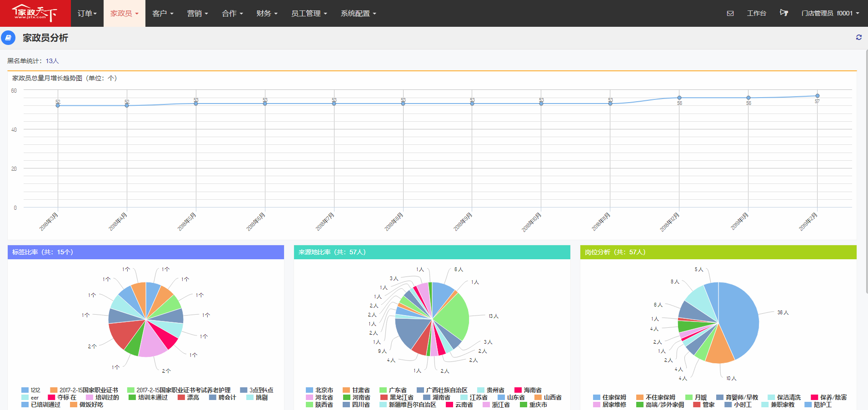Toggle the 广西壮族自治区 legend entry

tap(442, 390)
